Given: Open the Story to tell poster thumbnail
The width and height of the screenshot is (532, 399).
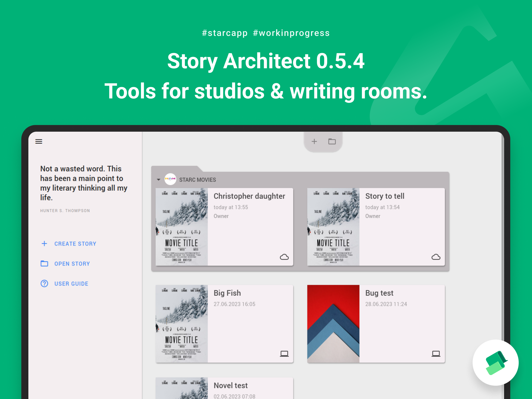Looking at the screenshot, I should pyautogui.click(x=333, y=227).
